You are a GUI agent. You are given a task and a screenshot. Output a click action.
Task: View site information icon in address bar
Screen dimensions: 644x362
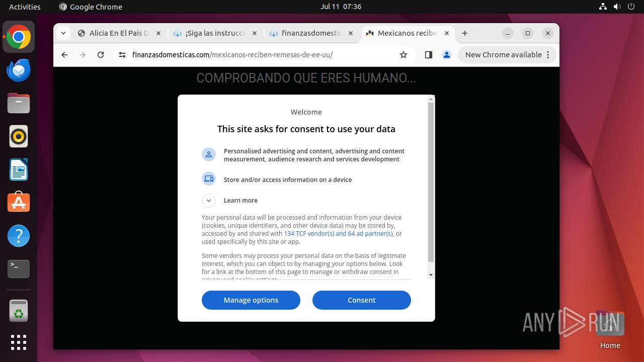[122, 55]
